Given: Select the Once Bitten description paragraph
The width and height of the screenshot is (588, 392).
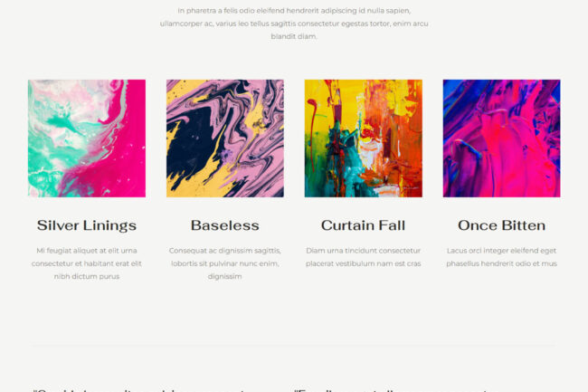Looking at the screenshot, I should [501, 257].
